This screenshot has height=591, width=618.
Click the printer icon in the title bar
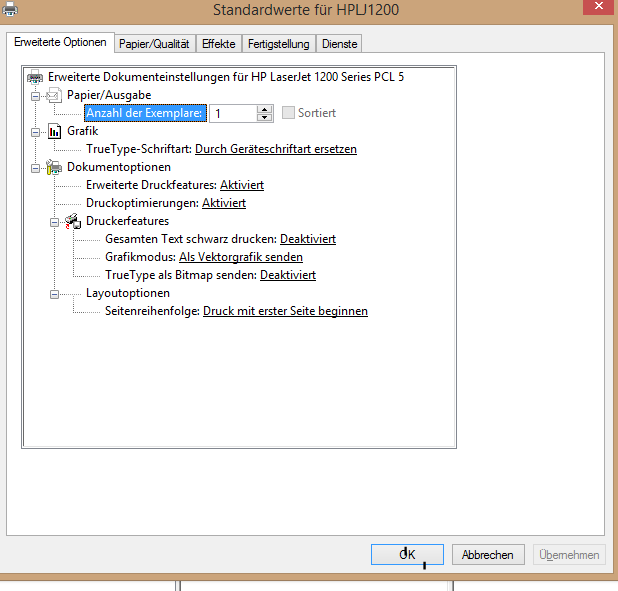[10, 9]
